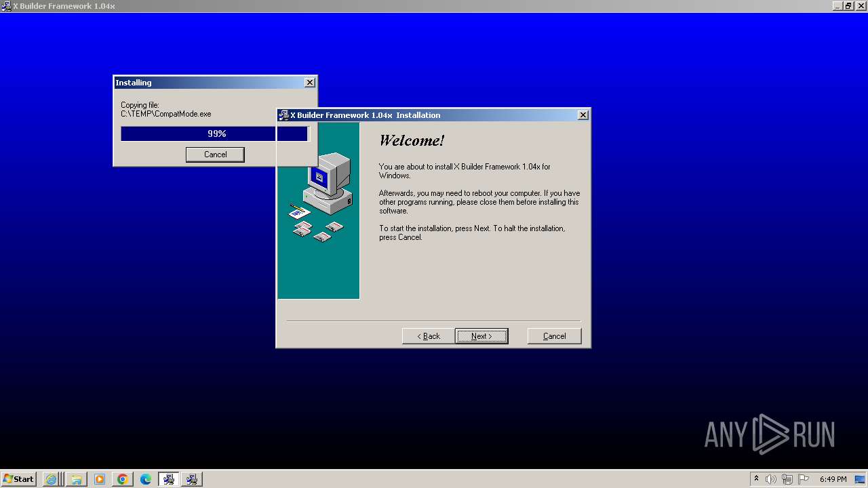This screenshot has height=488, width=868.
Task: Click the 'You are about to install' paragraph
Action: (x=465, y=171)
